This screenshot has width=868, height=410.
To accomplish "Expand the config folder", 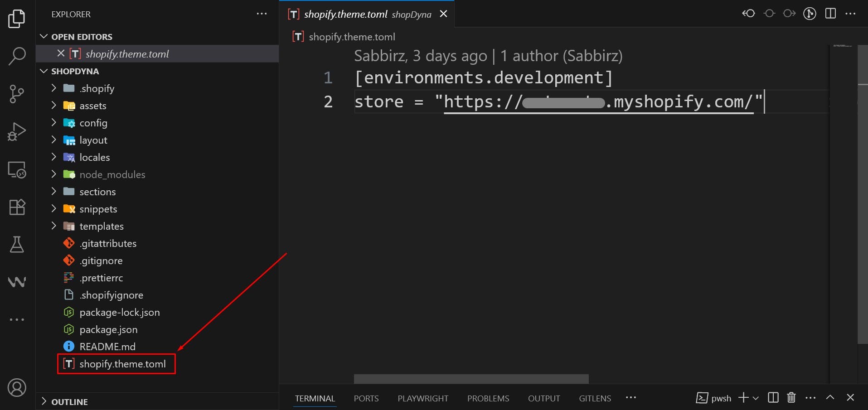I will point(157,123).
